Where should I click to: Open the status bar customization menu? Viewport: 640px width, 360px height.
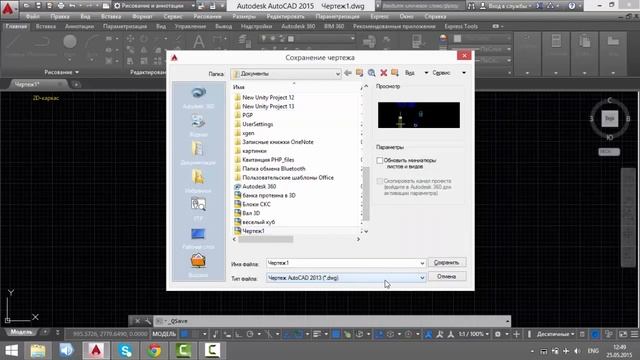pos(634,334)
